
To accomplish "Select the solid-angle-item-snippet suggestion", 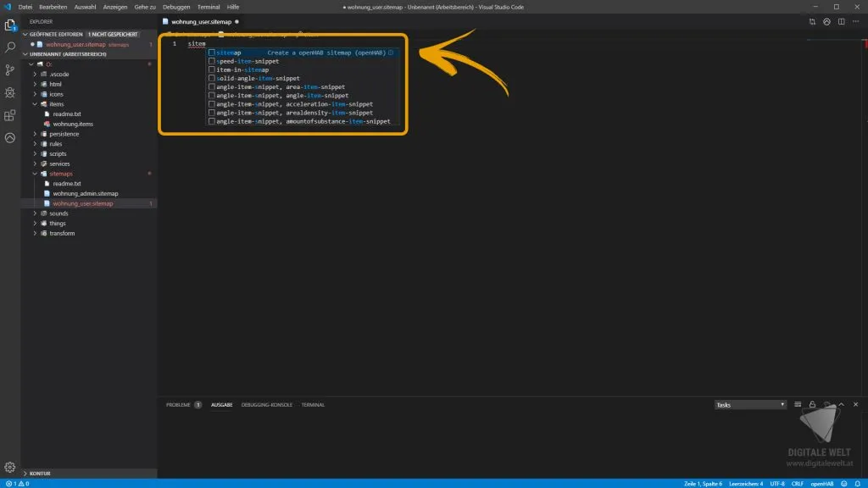I will coord(303,79).
